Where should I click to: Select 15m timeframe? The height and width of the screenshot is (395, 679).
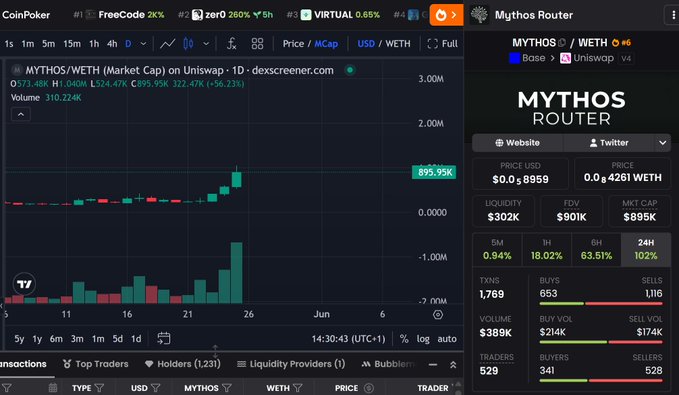(x=72, y=44)
